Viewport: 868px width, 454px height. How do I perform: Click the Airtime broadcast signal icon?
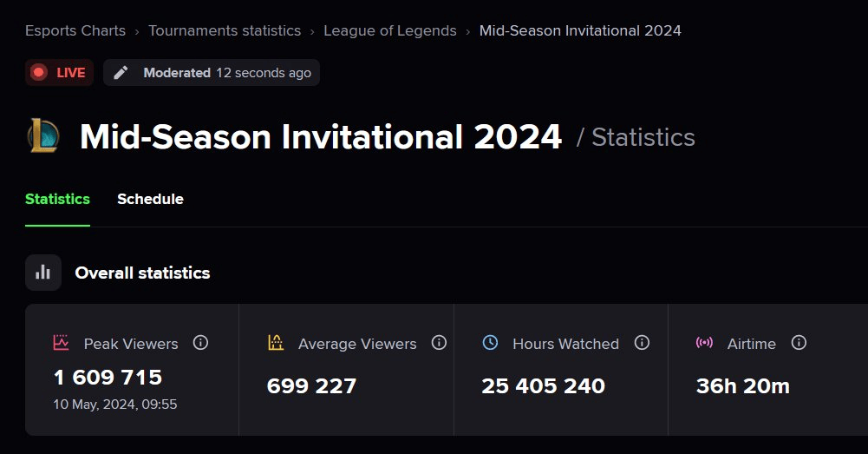[x=704, y=343]
